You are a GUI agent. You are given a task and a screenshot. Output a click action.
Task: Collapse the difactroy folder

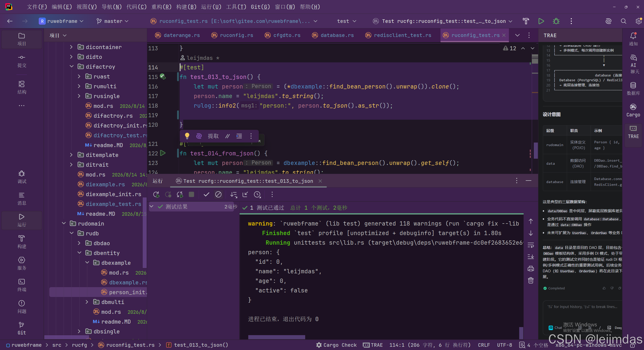(x=71, y=67)
